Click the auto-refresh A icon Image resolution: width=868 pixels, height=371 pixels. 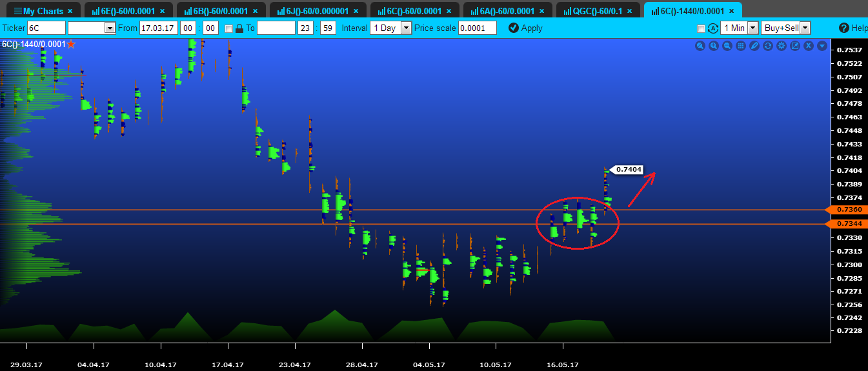[713, 28]
